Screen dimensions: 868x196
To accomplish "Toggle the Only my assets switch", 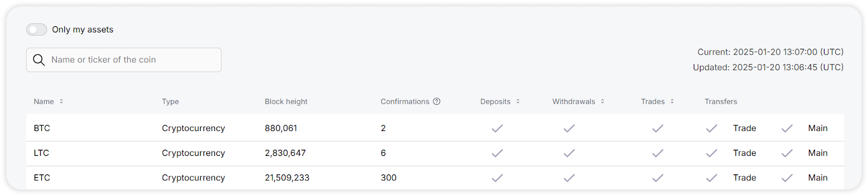I will (x=36, y=30).
